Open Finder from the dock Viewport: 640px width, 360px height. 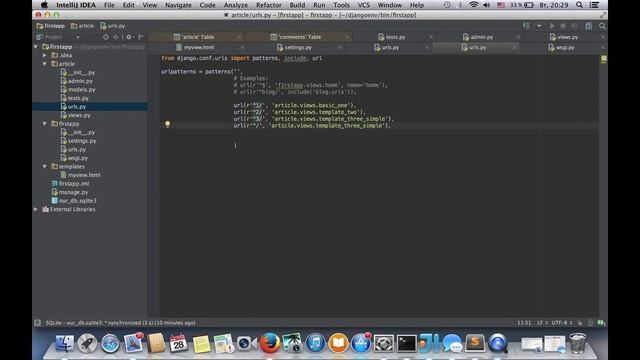[x=64, y=343]
